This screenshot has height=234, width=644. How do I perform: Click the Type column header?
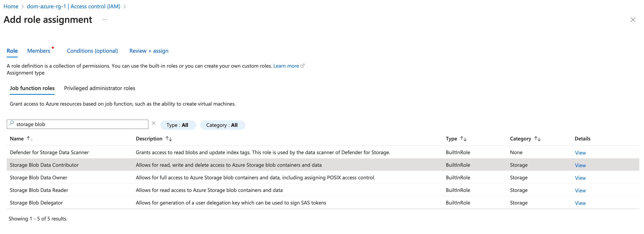click(x=451, y=139)
